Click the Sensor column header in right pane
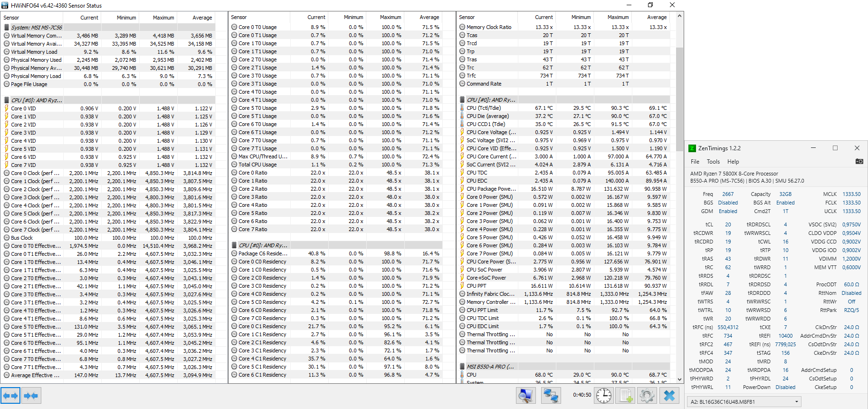868x409 pixels. coord(467,17)
